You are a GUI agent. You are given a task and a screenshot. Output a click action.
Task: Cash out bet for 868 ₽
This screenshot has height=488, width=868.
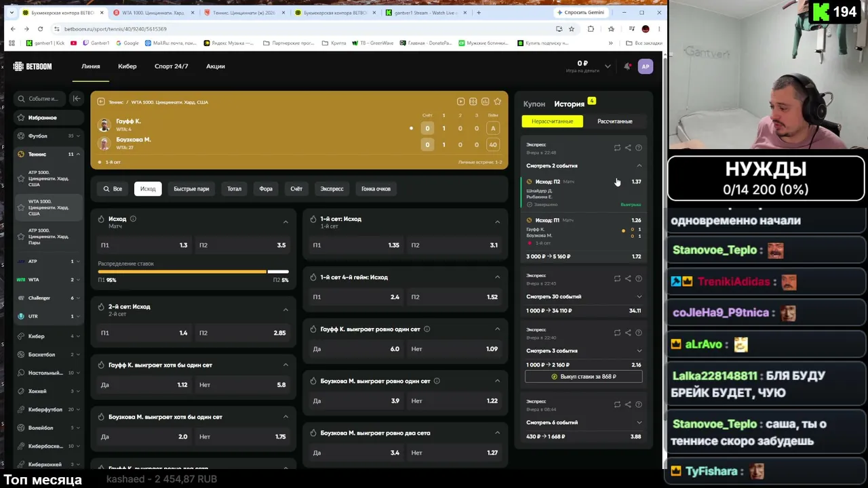coord(584,377)
